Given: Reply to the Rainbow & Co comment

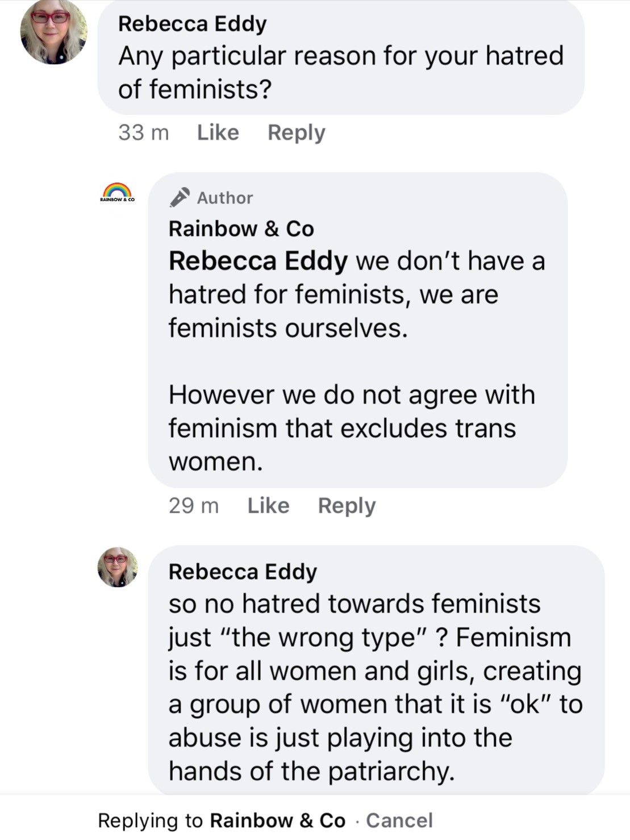Looking at the screenshot, I should pyautogui.click(x=347, y=505).
